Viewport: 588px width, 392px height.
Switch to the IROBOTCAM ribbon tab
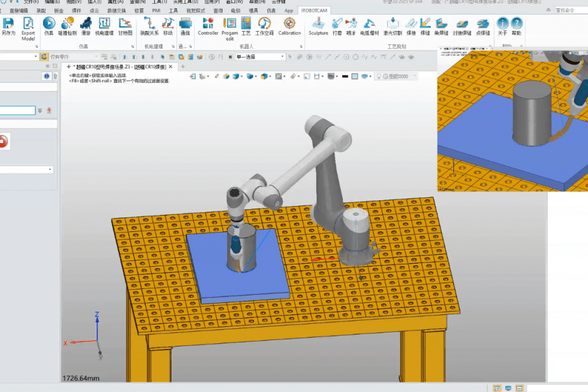313,11
